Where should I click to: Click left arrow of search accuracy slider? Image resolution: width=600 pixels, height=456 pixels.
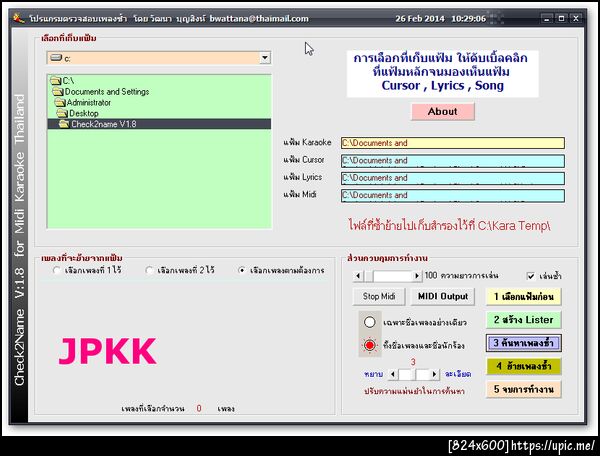pos(393,374)
